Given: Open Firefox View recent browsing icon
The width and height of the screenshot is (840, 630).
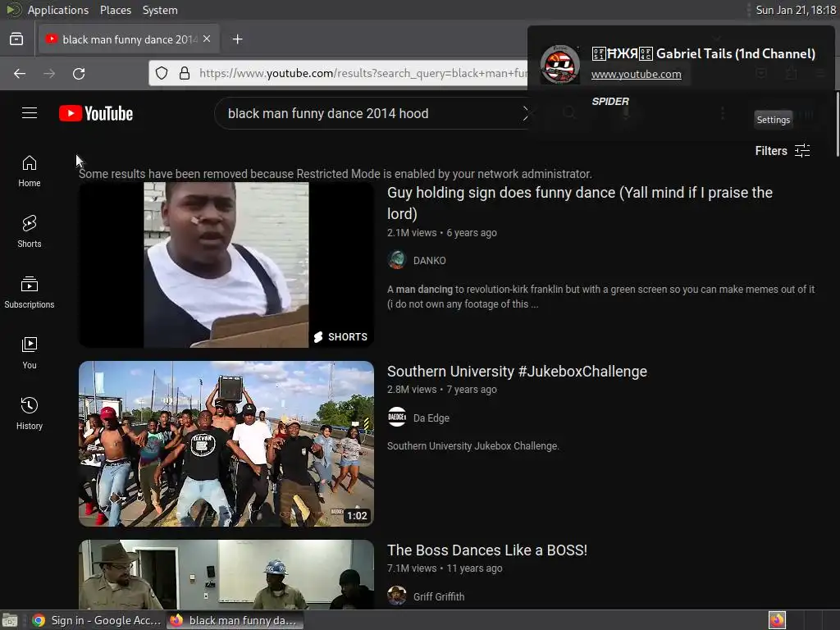Looking at the screenshot, I should point(16,39).
